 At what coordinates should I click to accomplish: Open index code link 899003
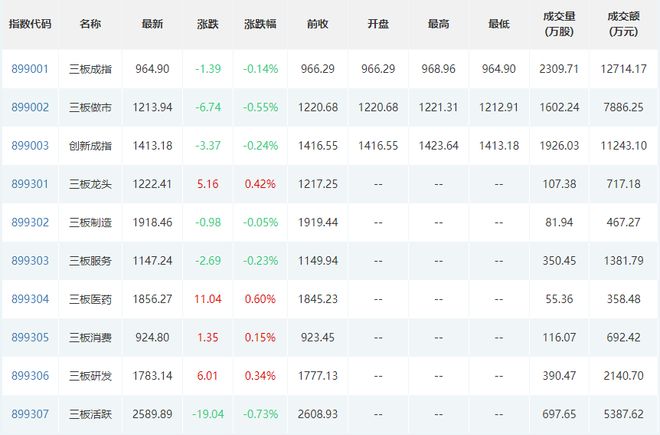(x=30, y=146)
